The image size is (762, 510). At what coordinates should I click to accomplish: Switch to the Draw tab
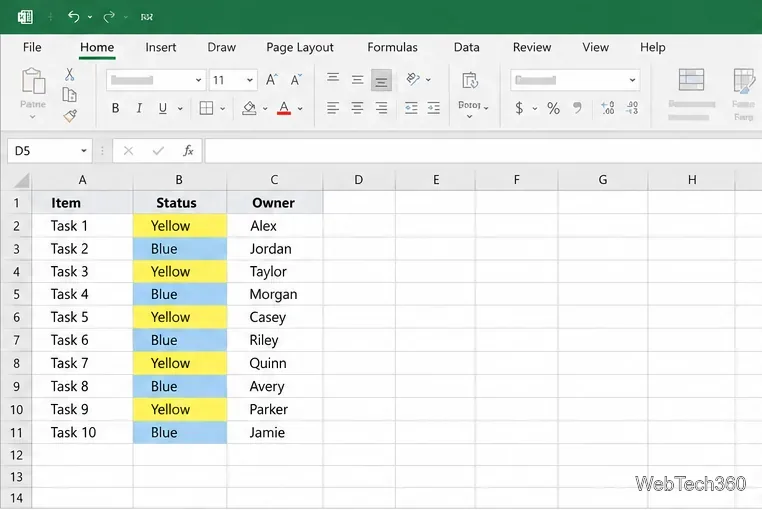(222, 47)
